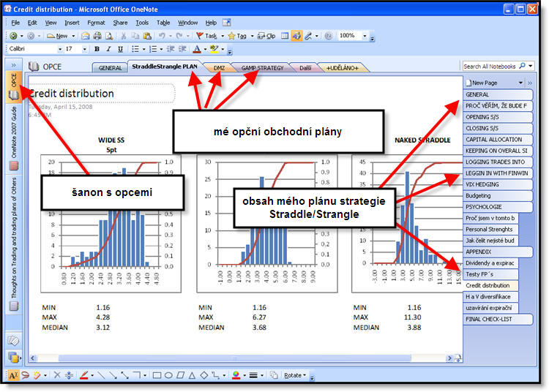Screen dimensions: 549x392
Task: Click the Duplicate/arrange shapes icon
Action: tap(274, 376)
